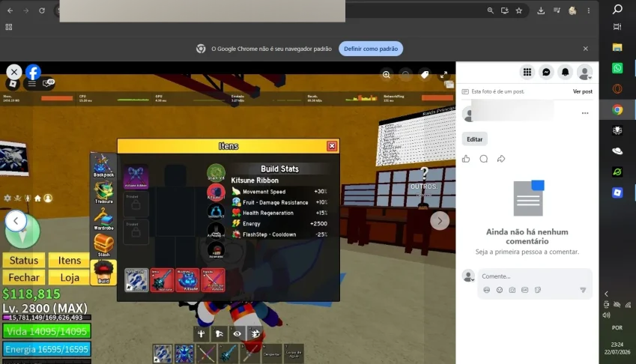This screenshot has width=636, height=364.
Task: Click the Fechar button in game
Action: pos(23,277)
